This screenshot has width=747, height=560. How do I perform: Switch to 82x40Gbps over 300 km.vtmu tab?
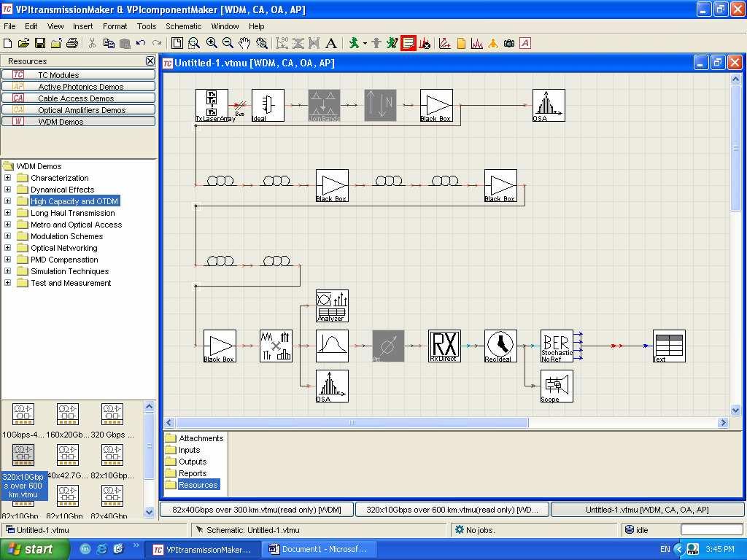point(257,510)
